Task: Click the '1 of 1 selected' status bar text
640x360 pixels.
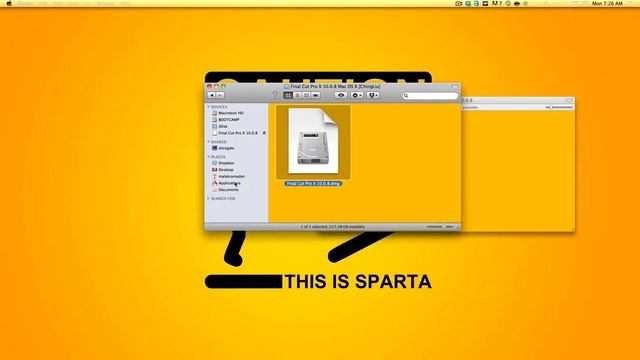Action: point(333,227)
